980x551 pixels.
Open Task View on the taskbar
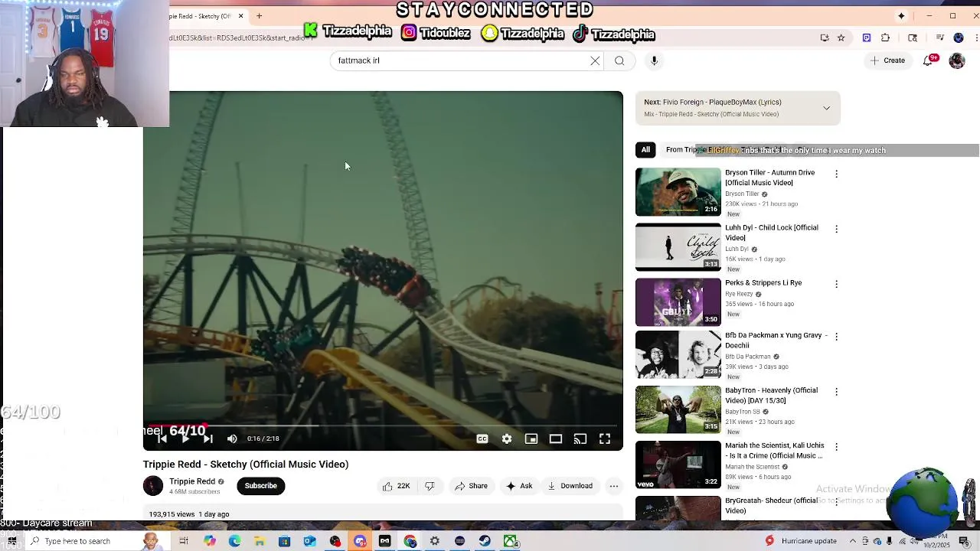click(x=184, y=541)
